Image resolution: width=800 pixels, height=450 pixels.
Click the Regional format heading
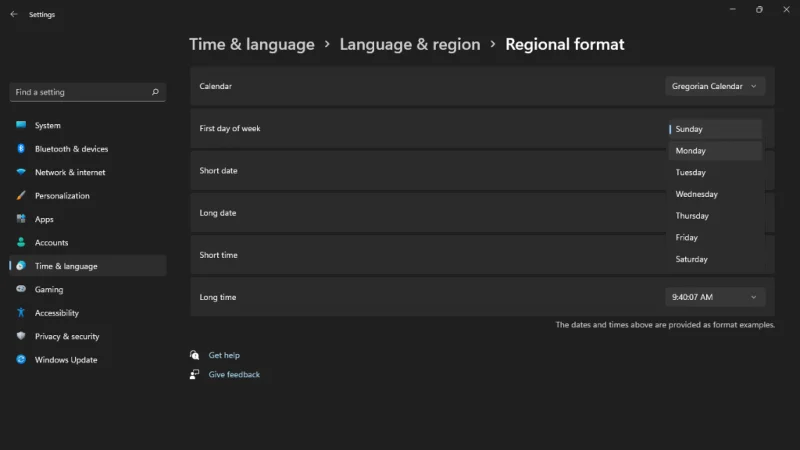[x=564, y=44]
